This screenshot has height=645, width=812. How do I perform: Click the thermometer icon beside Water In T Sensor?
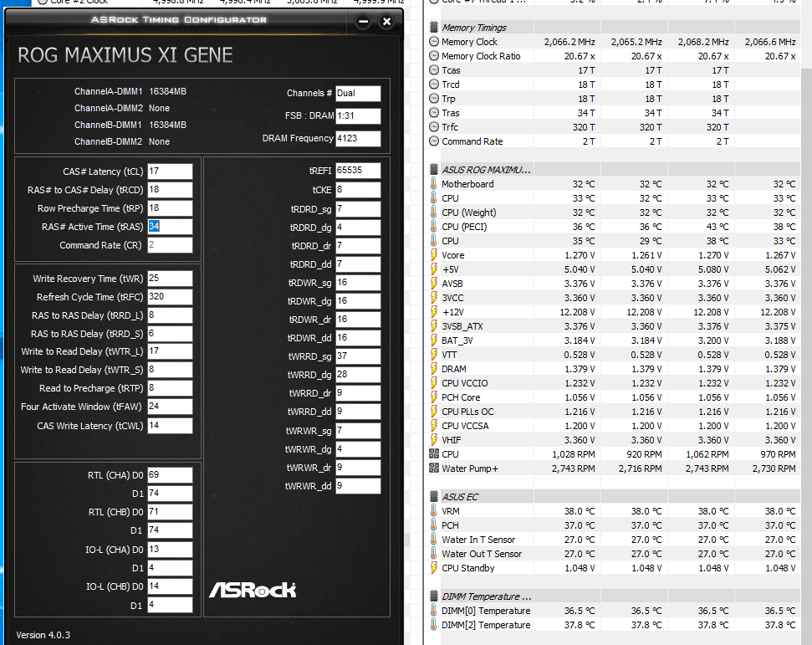pyautogui.click(x=434, y=540)
